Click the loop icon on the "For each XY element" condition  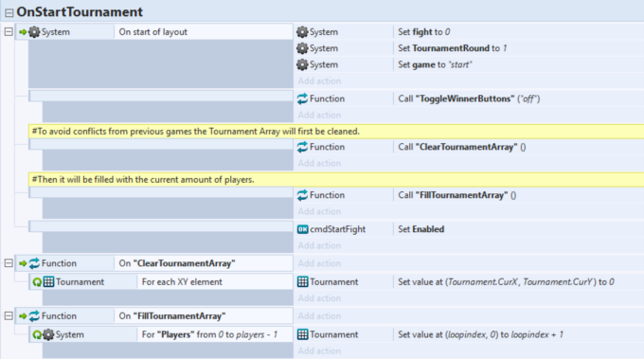click(x=37, y=282)
